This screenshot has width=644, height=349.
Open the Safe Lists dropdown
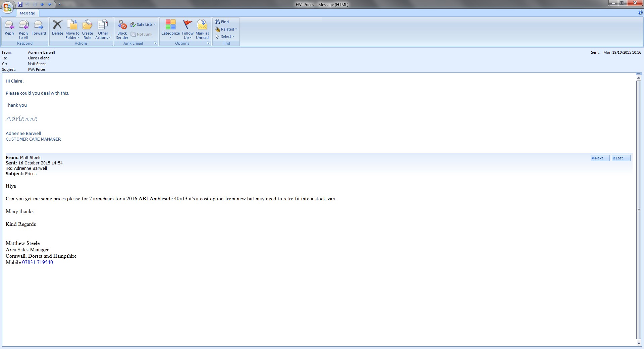[143, 24]
